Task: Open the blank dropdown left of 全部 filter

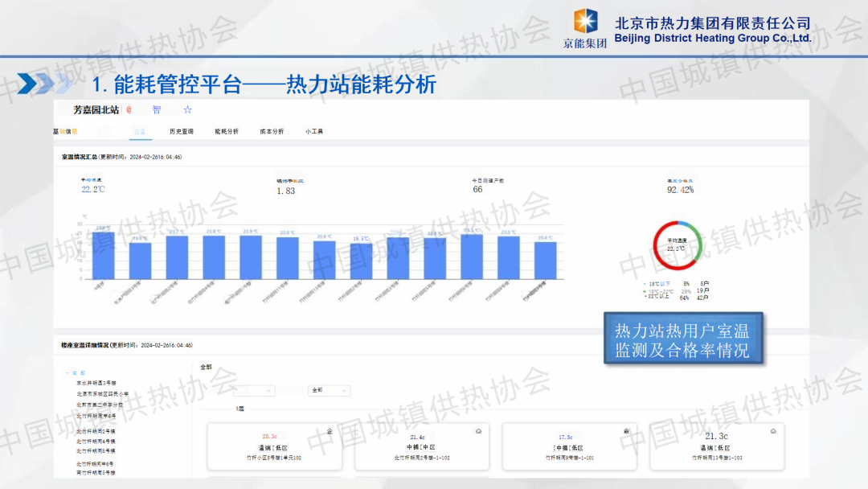Action: (252, 390)
